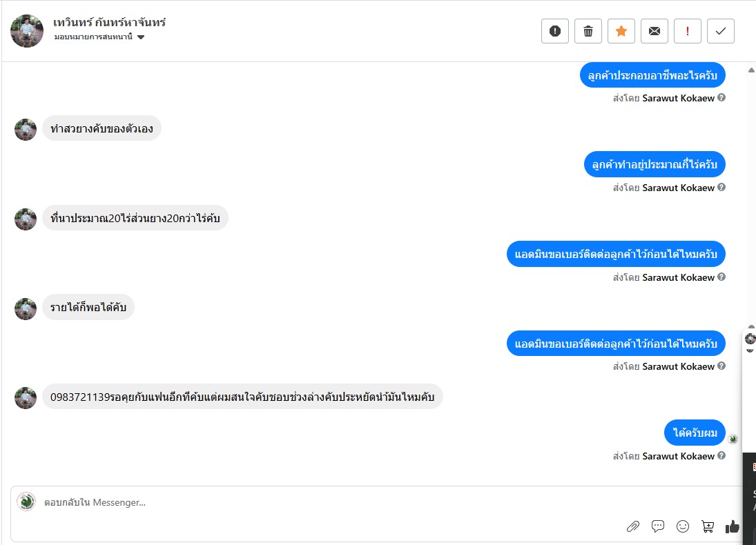Toggle the orange follow-up star
The width and height of the screenshot is (756, 545).
621,31
